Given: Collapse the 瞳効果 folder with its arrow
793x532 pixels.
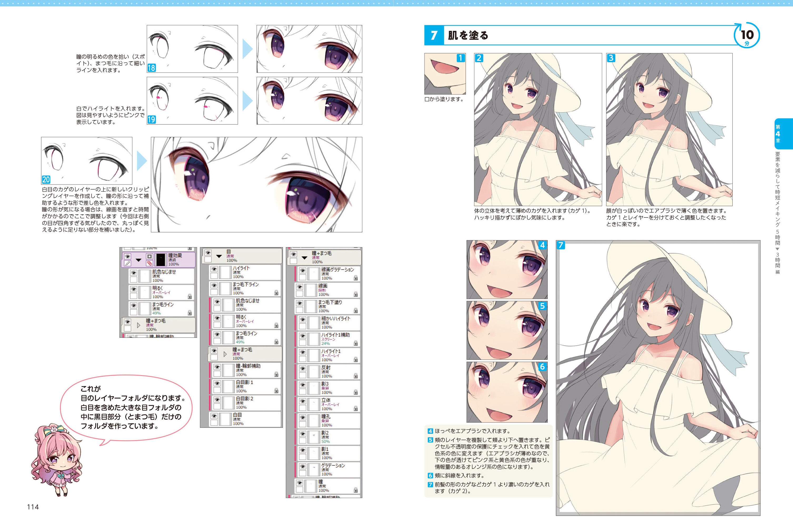Looking at the screenshot, I should (x=138, y=260).
